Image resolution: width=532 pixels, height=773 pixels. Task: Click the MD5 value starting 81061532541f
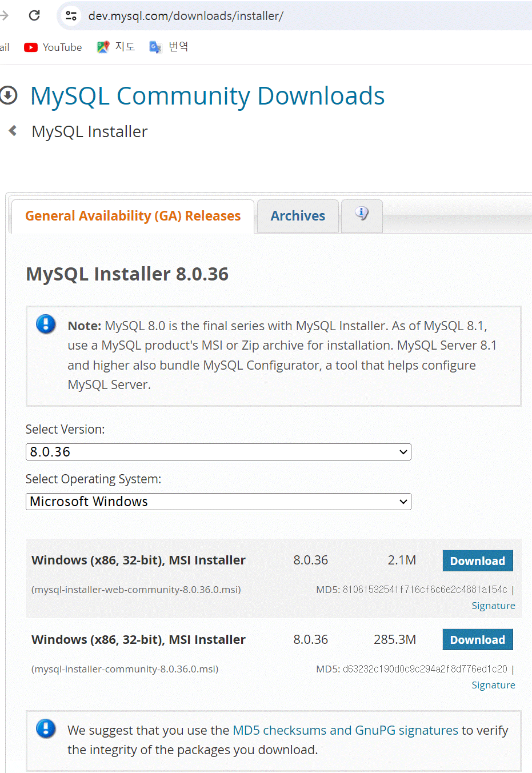pos(425,590)
